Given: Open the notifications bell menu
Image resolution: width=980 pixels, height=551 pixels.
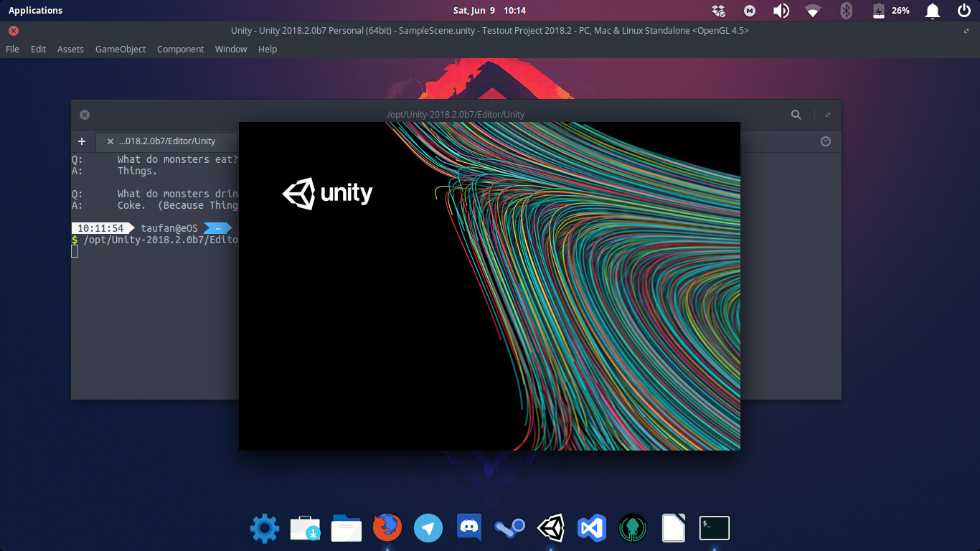Looking at the screenshot, I should point(932,11).
